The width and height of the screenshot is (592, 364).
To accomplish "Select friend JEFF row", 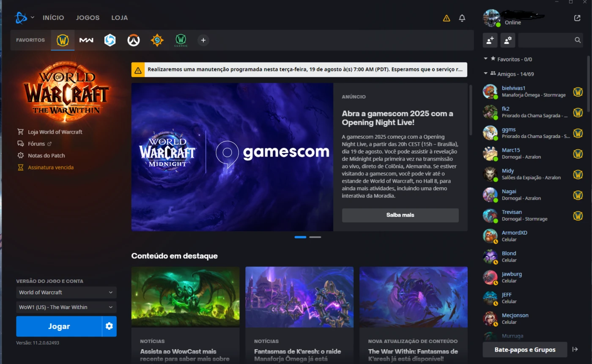I will pos(533,298).
